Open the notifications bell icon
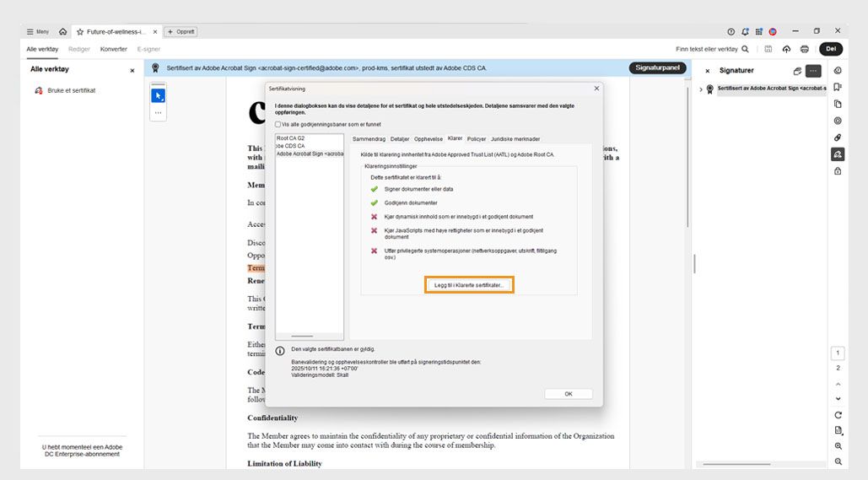Screen dimensions: 868x480 745,31
